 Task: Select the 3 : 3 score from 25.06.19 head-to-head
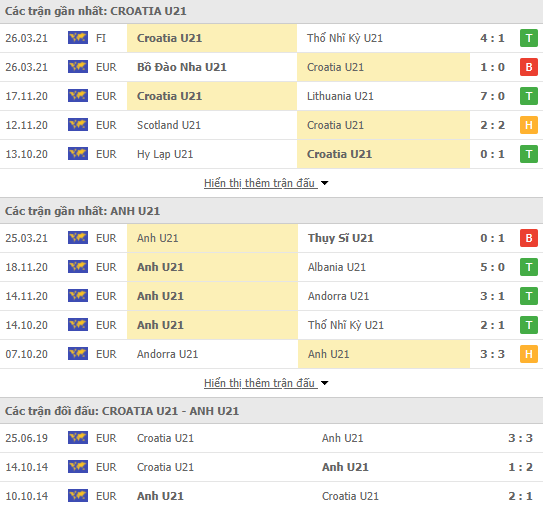pos(520,438)
